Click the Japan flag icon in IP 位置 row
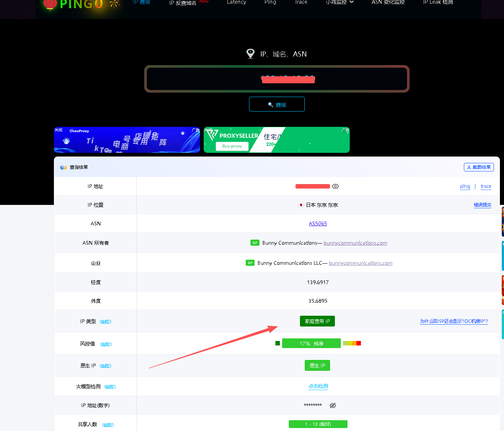504x431 pixels. point(301,205)
